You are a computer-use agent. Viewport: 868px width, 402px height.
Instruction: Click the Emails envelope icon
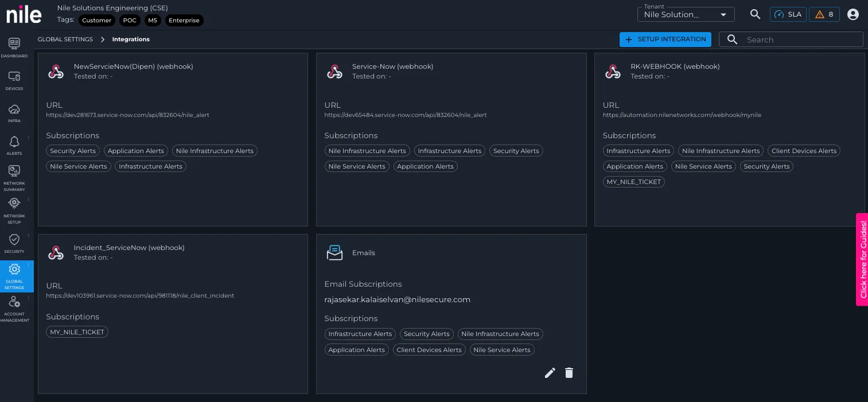(x=334, y=253)
